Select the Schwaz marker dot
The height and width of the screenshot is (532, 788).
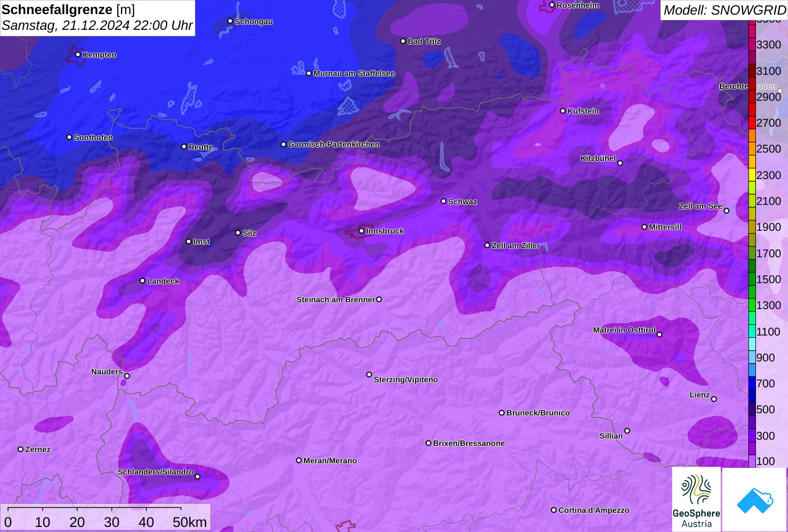pyautogui.click(x=444, y=201)
